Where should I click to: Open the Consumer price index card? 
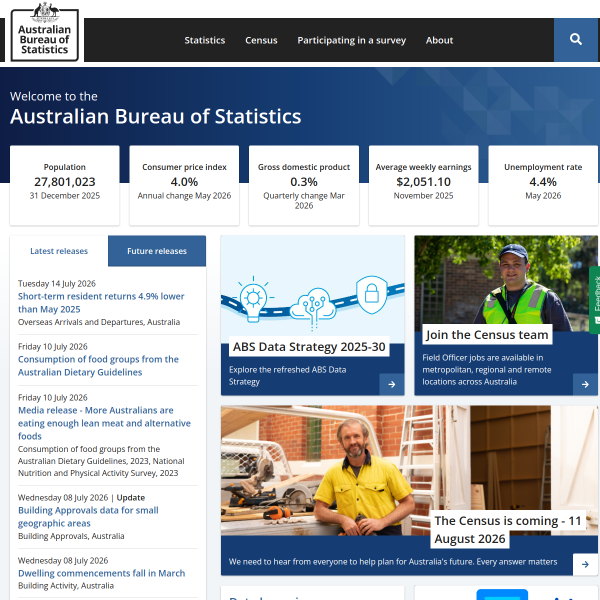[x=184, y=186]
